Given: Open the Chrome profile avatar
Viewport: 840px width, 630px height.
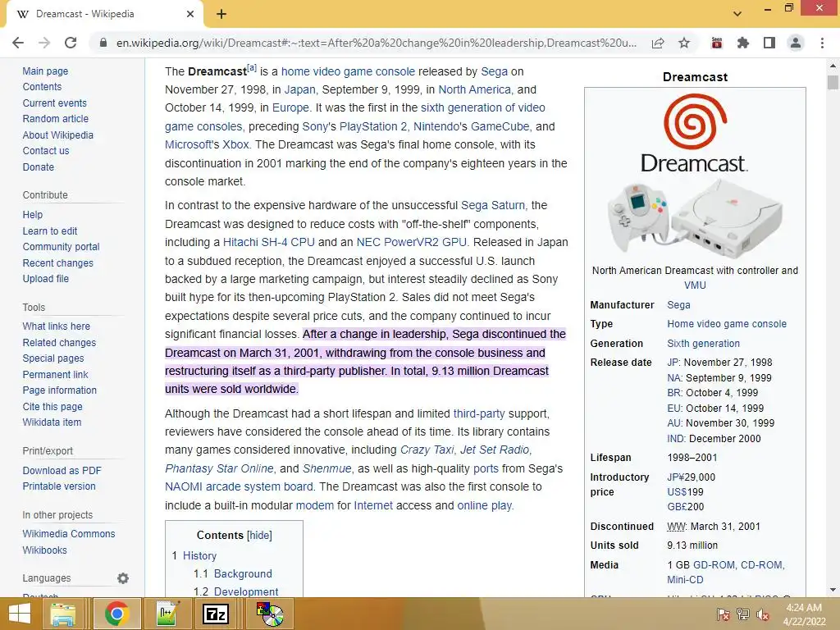Looking at the screenshot, I should tap(796, 43).
